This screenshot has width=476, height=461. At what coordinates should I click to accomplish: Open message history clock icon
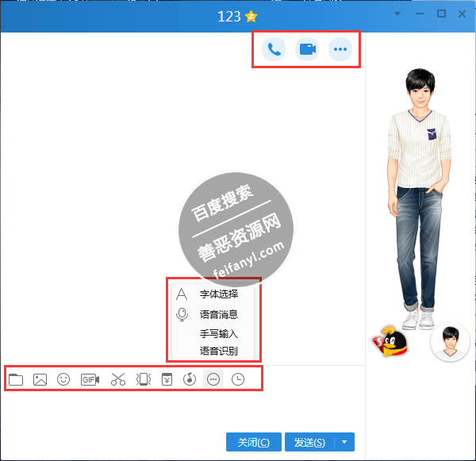pyautogui.click(x=238, y=379)
